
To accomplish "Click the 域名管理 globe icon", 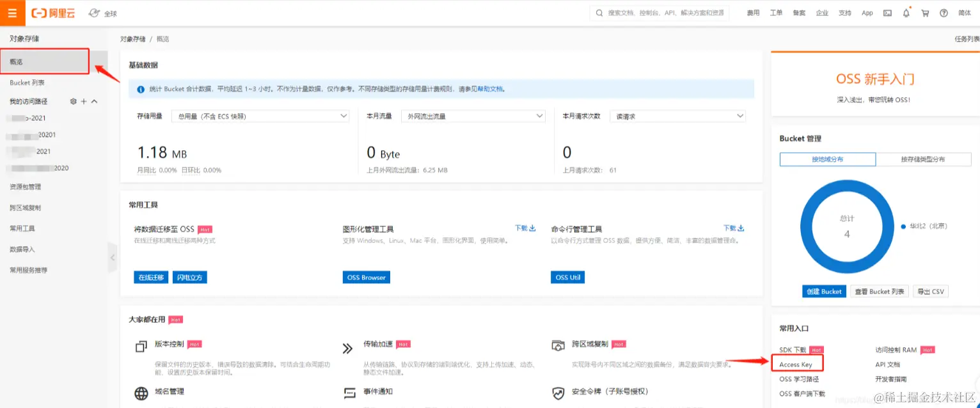I will (141, 393).
